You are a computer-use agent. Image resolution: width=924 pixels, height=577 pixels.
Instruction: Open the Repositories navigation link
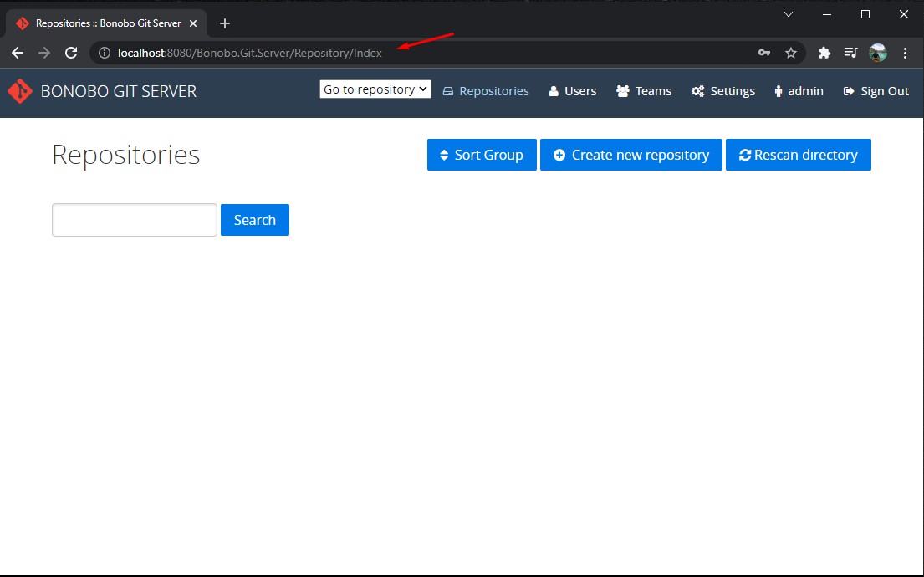coord(486,91)
